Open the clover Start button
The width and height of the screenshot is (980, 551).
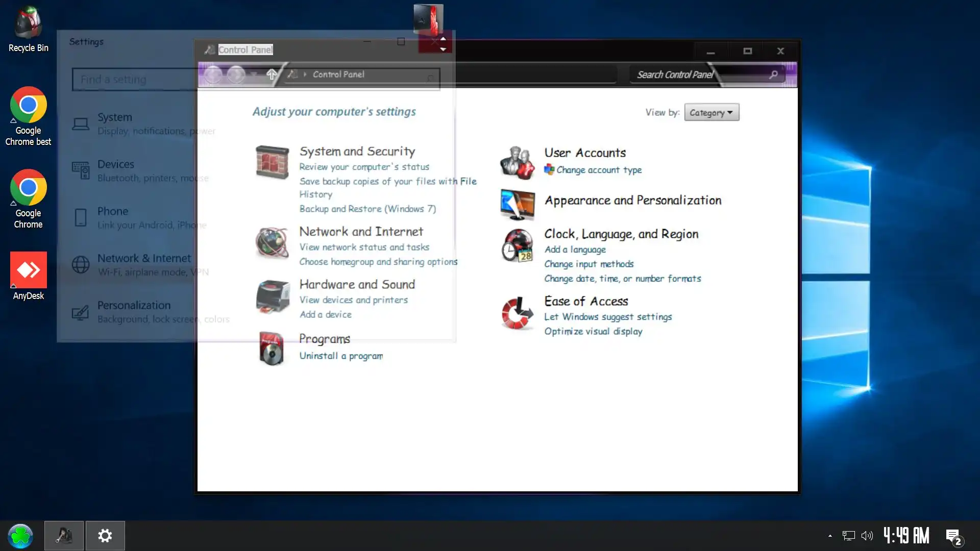[20, 536]
